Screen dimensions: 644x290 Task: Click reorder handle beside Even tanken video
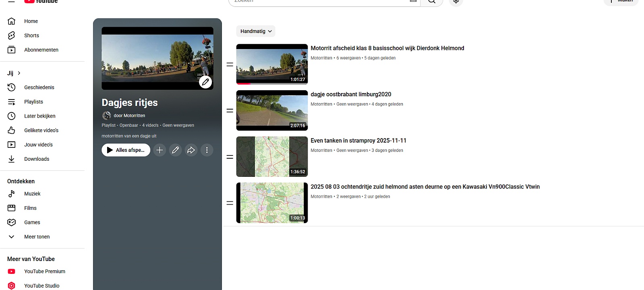point(230,157)
